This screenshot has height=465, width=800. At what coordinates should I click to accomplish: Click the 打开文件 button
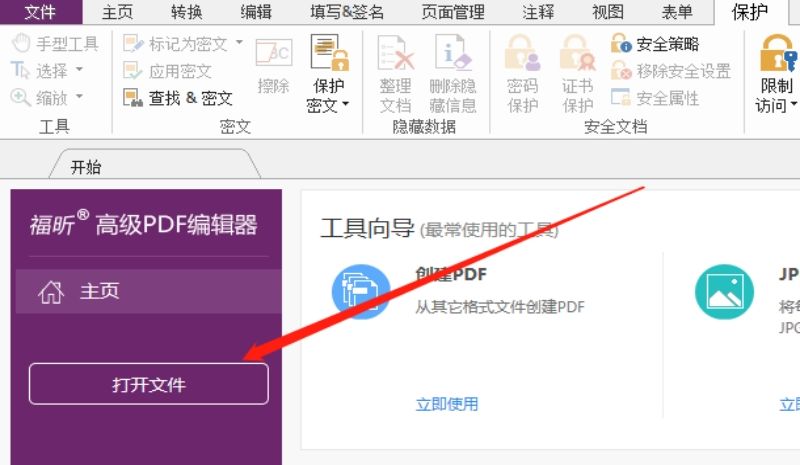(x=148, y=384)
